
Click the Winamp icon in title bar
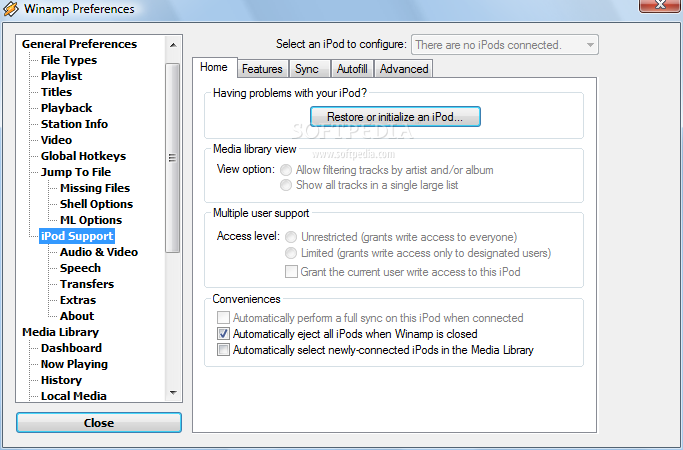tap(11, 9)
